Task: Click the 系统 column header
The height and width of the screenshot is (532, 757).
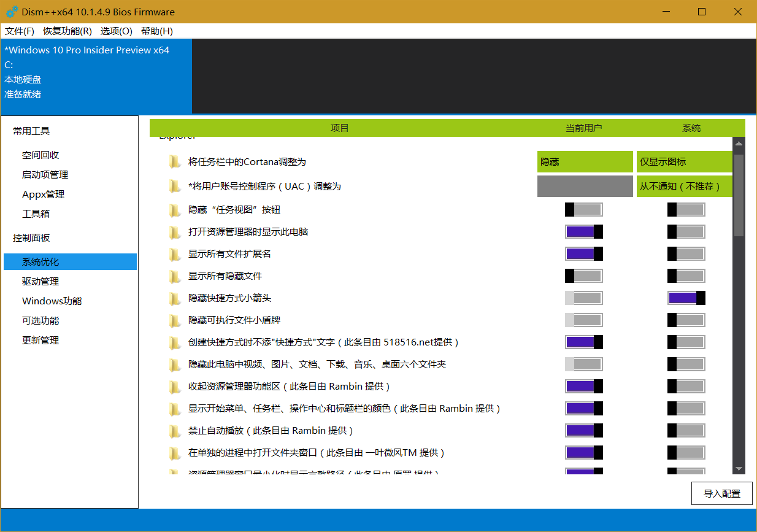Action: [691, 128]
